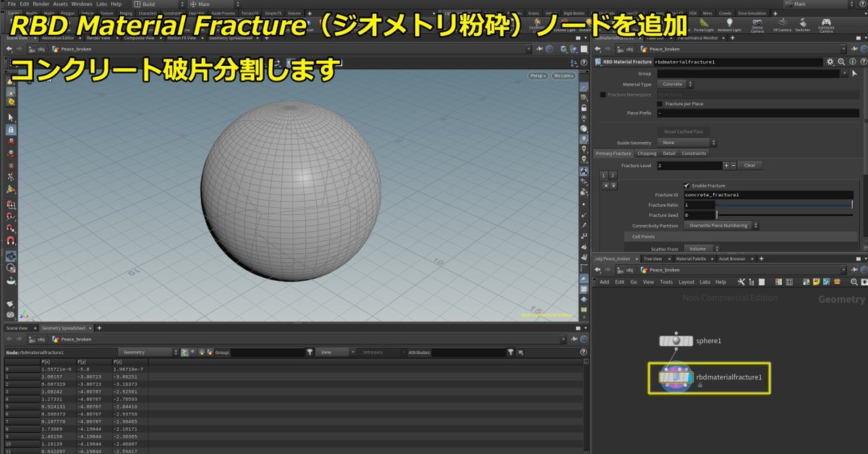This screenshot has width=868, height=454.
Task: Open the Material Type Concrete dropdown
Action: point(674,84)
